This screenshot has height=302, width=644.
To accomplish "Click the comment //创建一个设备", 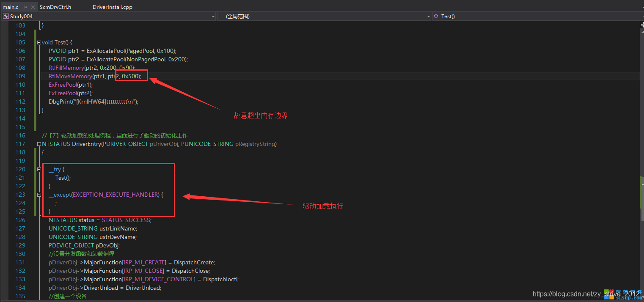I will [68, 296].
